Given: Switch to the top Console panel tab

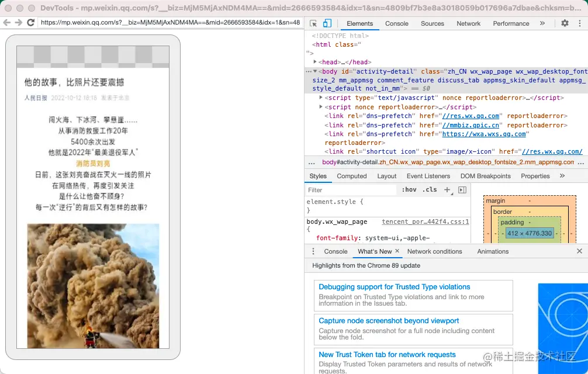Looking at the screenshot, I should tap(396, 23).
